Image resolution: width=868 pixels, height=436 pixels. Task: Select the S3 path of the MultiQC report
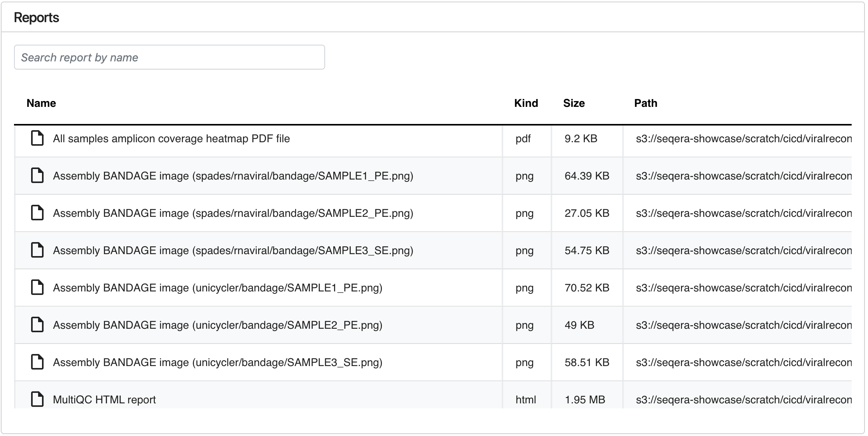pyautogui.click(x=743, y=400)
